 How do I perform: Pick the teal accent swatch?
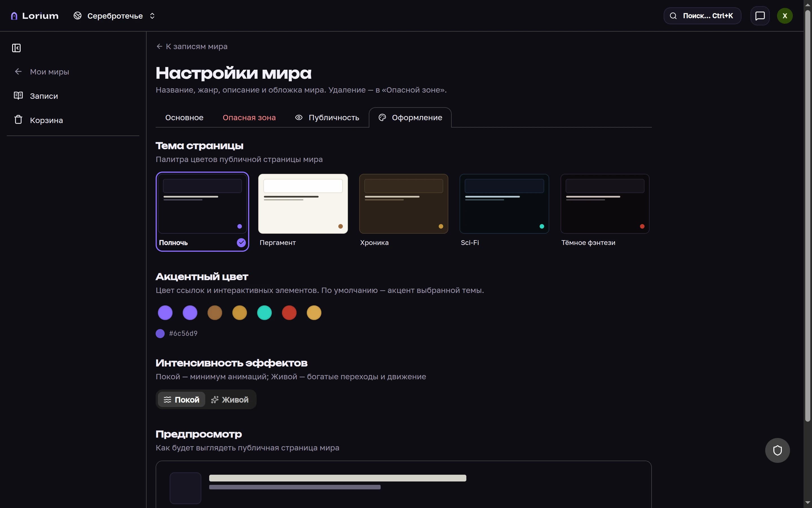coord(264,313)
